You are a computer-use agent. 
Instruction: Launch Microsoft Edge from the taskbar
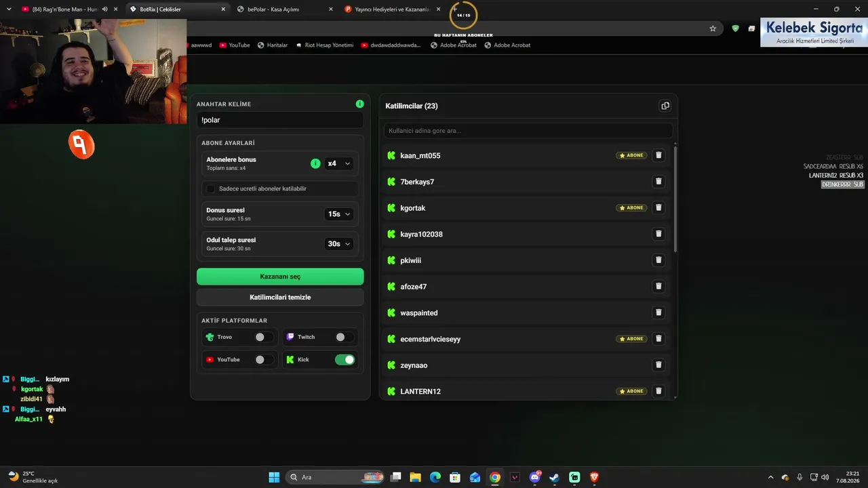pos(435,477)
